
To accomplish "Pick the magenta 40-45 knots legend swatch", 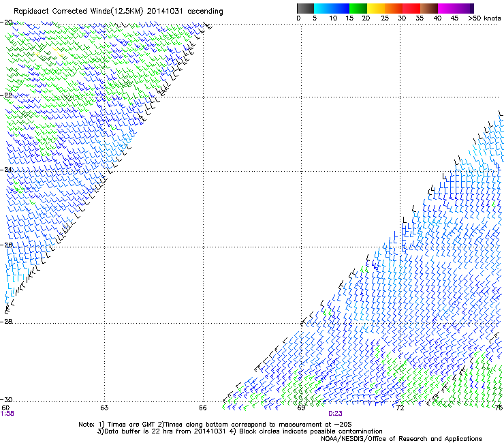I will click(x=447, y=8).
